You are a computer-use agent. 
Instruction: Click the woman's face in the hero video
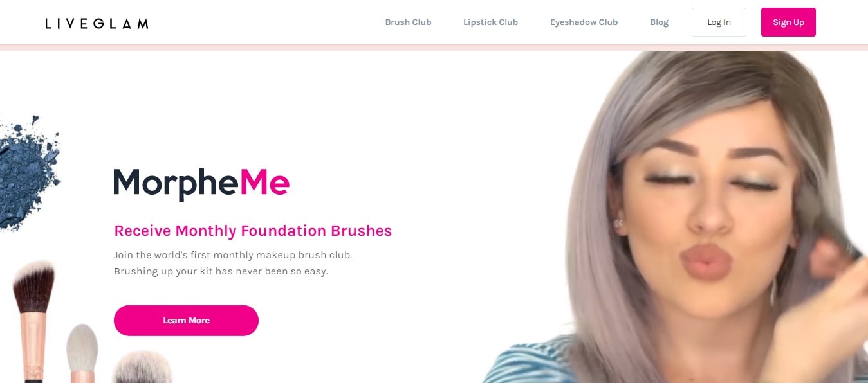coord(705,206)
